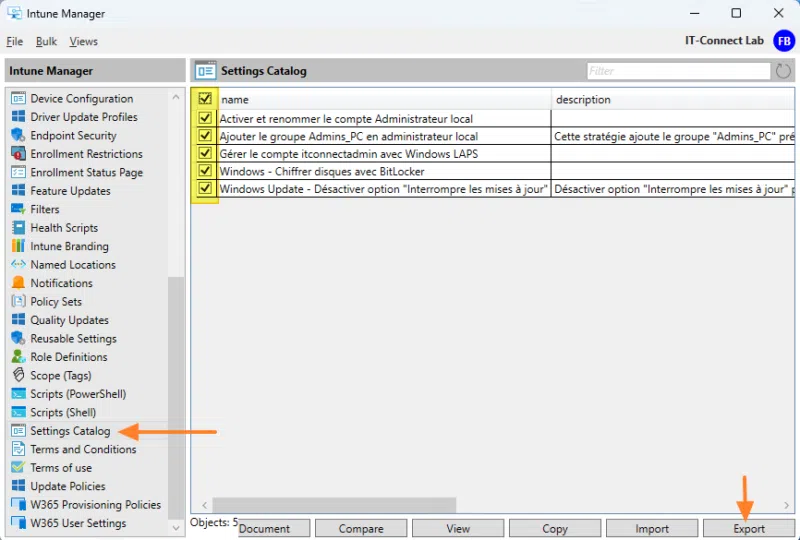Click the Scripts (PowerShell) icon
This screenshot has height=540, width=800.
coord(18,394)
